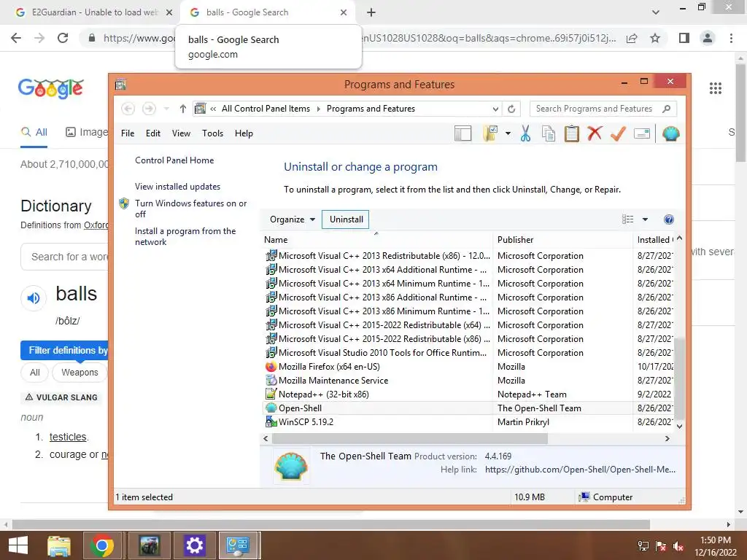Click the orange checkmark Properties icon
Screen dimensions: 747x560
618,134
